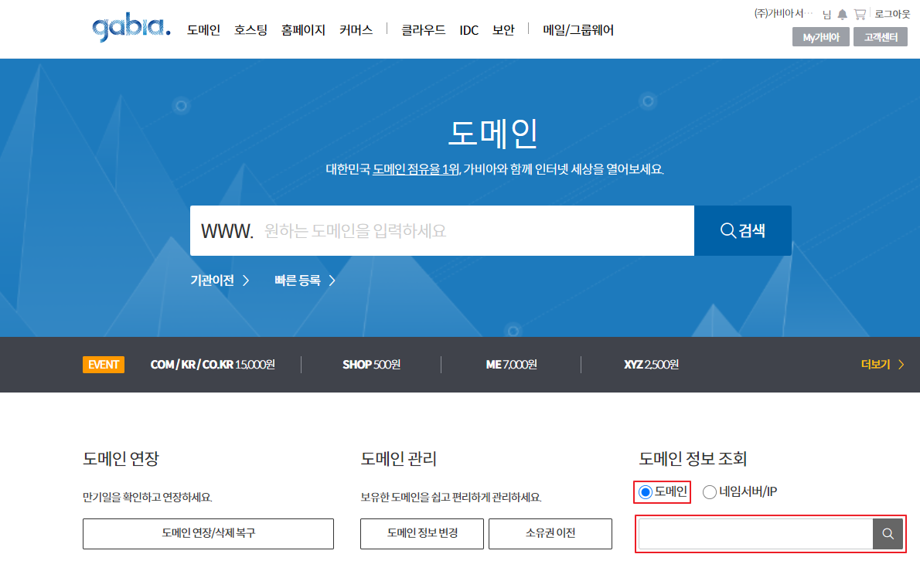Image resolution: width=920 pixels, height=588 pixels.
Task: Open the 고객센터 page
Action: [880, 36]
